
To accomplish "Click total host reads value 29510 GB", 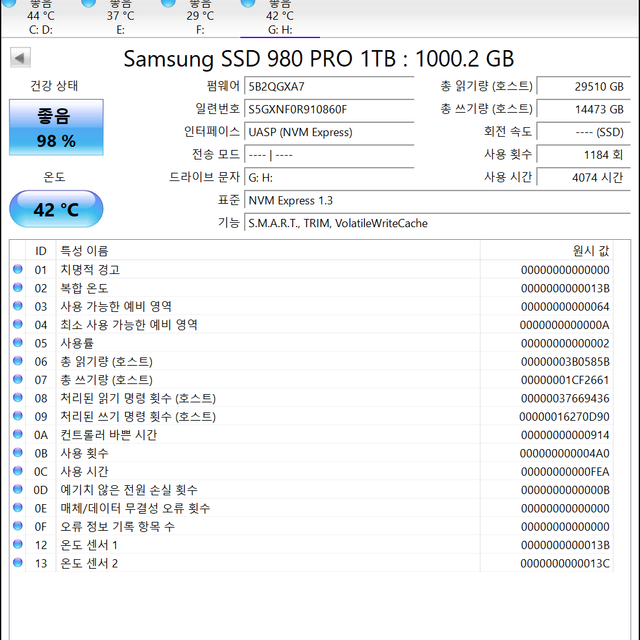I will 583,86.
